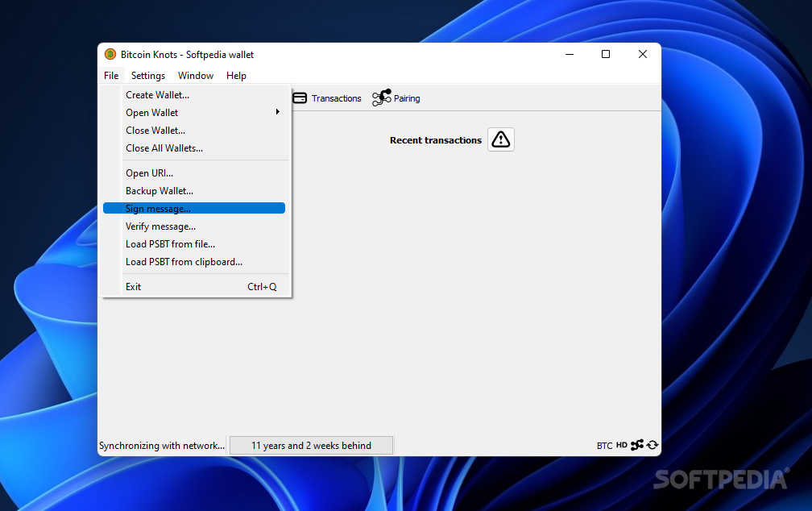The image size is (812, 511).
Task: Open the Help menu
Action: [x=236, y=76]
